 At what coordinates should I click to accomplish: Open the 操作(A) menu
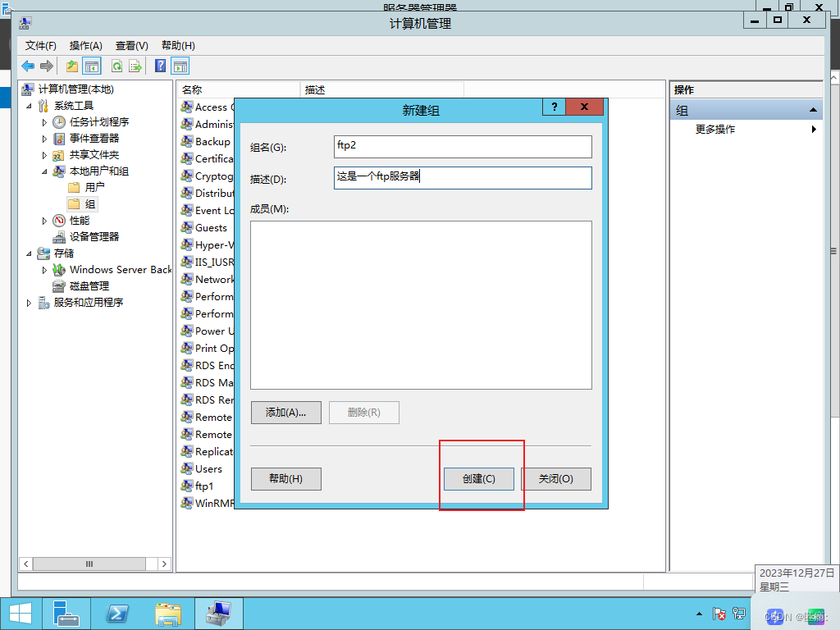coord(85,46)
